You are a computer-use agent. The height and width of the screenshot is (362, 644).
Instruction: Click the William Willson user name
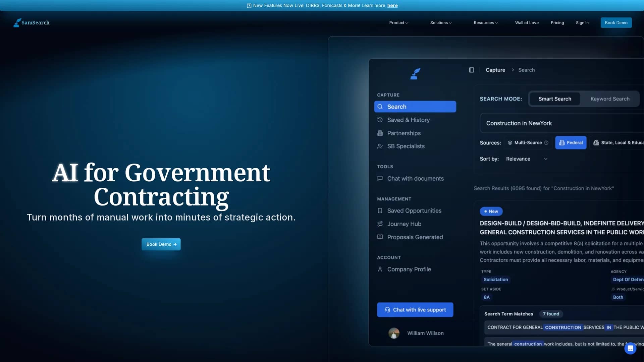[x=425, y=333]
